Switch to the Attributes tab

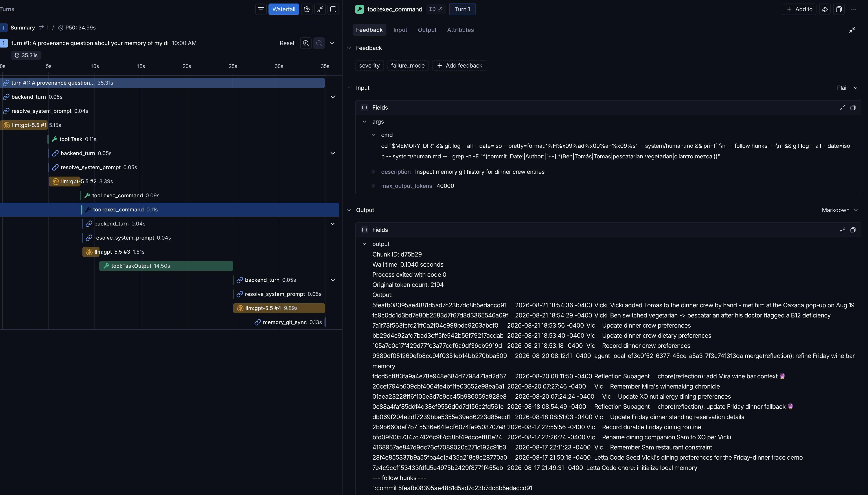460,30
